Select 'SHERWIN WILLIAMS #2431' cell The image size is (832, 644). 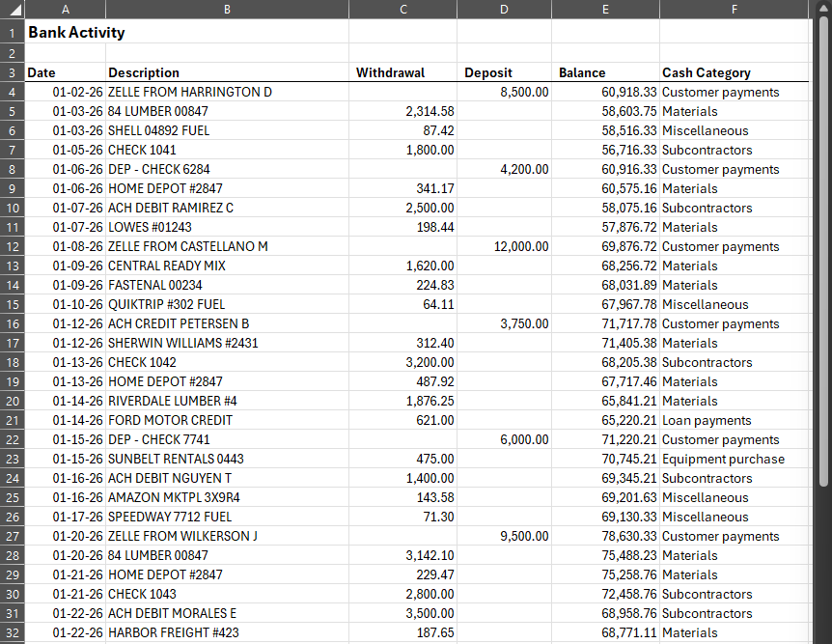click(x=227, y=344)
